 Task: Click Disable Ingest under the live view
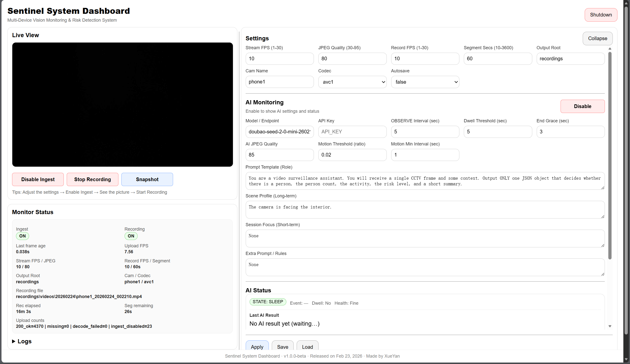click(x=38, y=179)
